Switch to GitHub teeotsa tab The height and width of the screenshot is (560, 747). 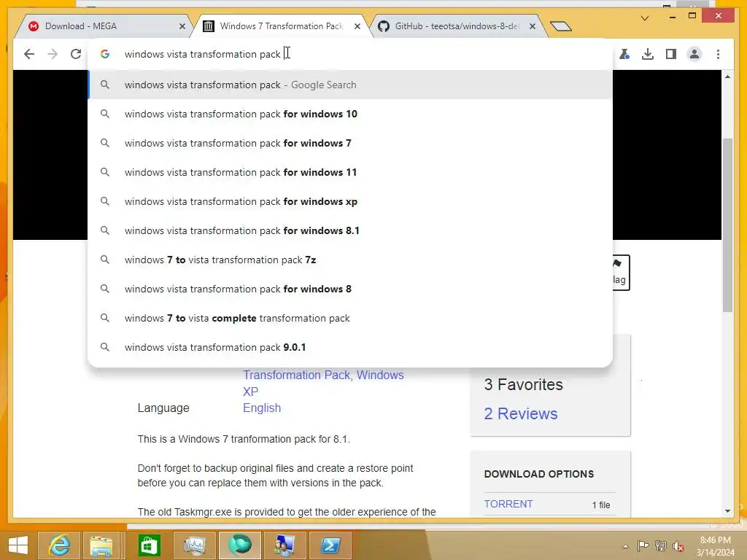point(457,26)
